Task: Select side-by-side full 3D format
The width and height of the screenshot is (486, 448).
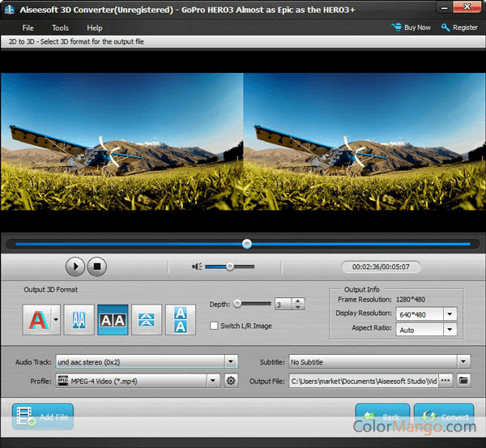Action: 113,320
